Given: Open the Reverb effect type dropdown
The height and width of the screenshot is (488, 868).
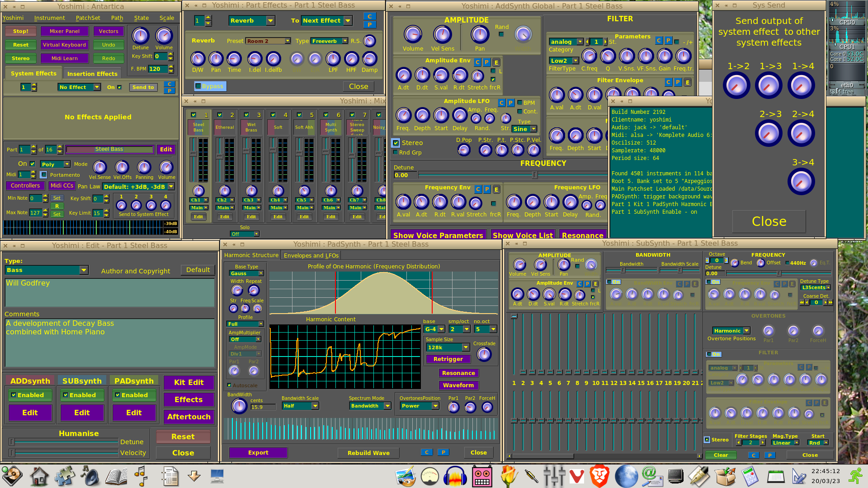Looking at the screenshot, I should 251,20.
